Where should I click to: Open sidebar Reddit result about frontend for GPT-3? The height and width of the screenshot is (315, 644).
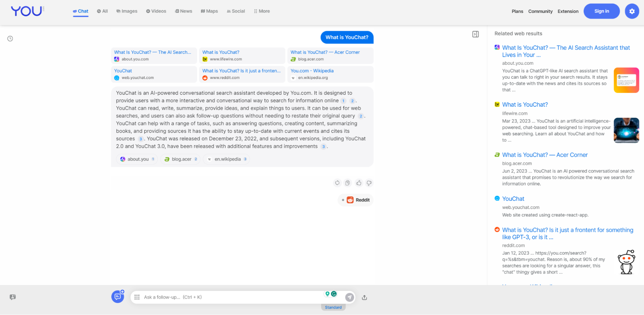[x=567, y=234]
